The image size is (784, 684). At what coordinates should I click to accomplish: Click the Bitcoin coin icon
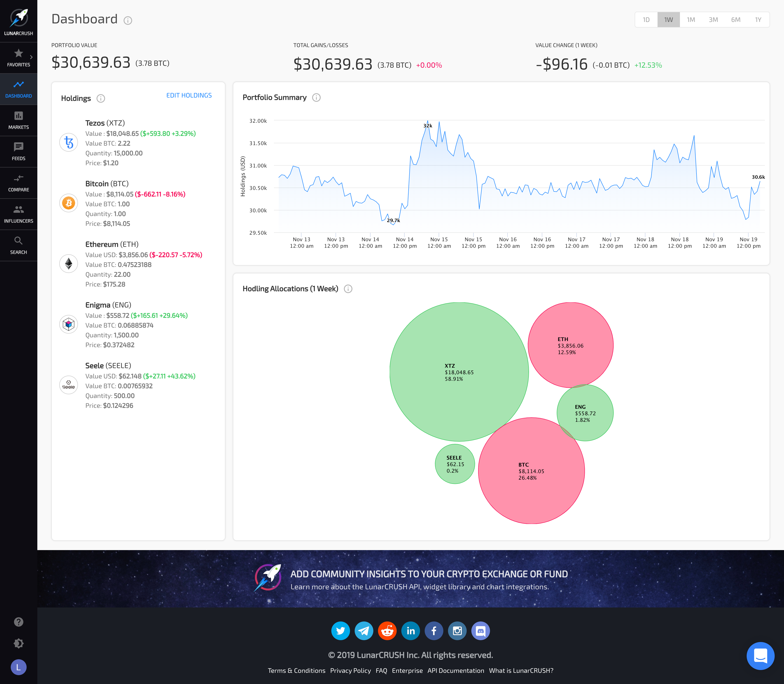coord(69,203)
